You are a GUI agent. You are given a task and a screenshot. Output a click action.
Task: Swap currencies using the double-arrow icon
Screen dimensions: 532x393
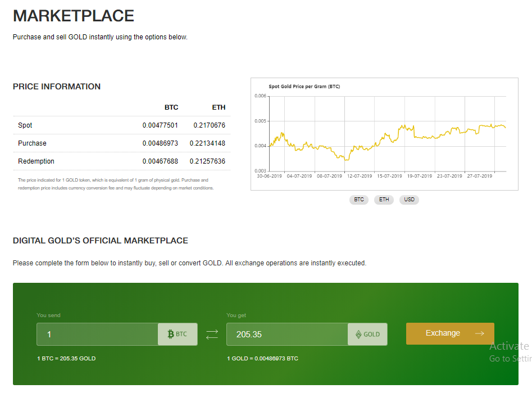pyautogui.click(x=212, y=334)
